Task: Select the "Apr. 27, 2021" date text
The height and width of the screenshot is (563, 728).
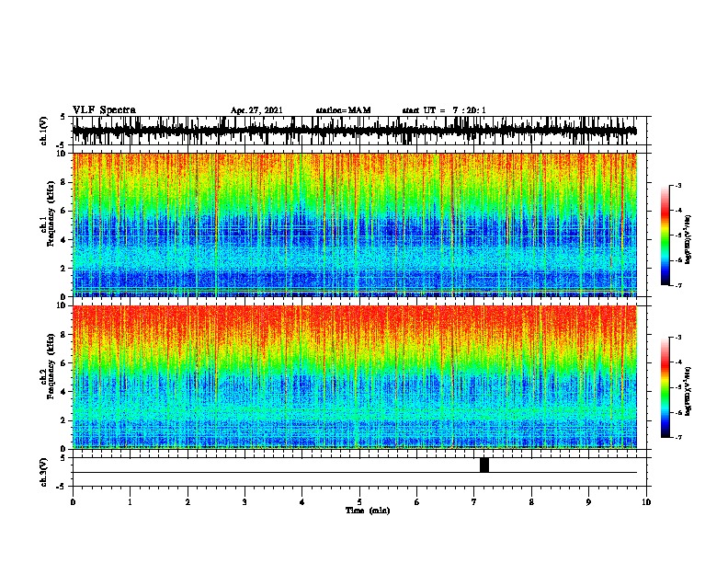Action: 256,110
